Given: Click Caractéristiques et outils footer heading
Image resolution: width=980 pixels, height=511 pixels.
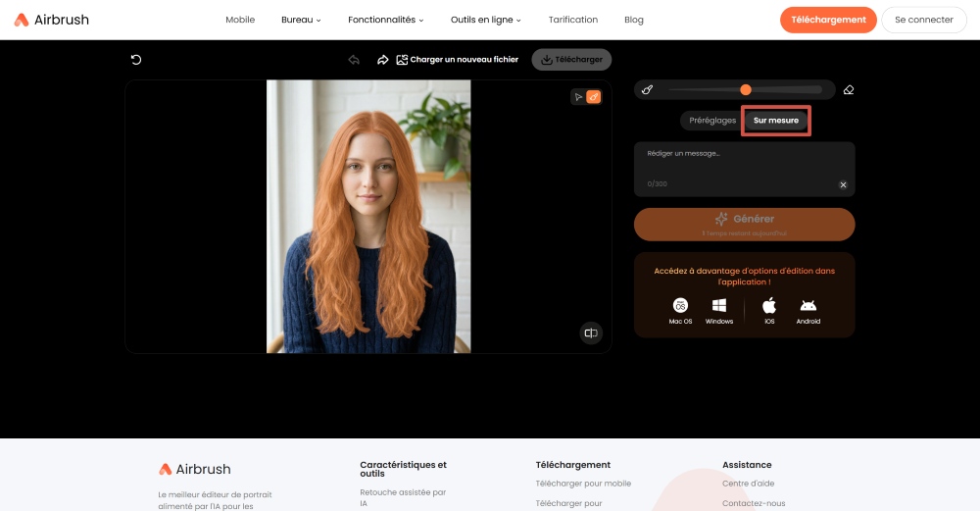Looking at the screenshot, I should [x=403, y=469].
